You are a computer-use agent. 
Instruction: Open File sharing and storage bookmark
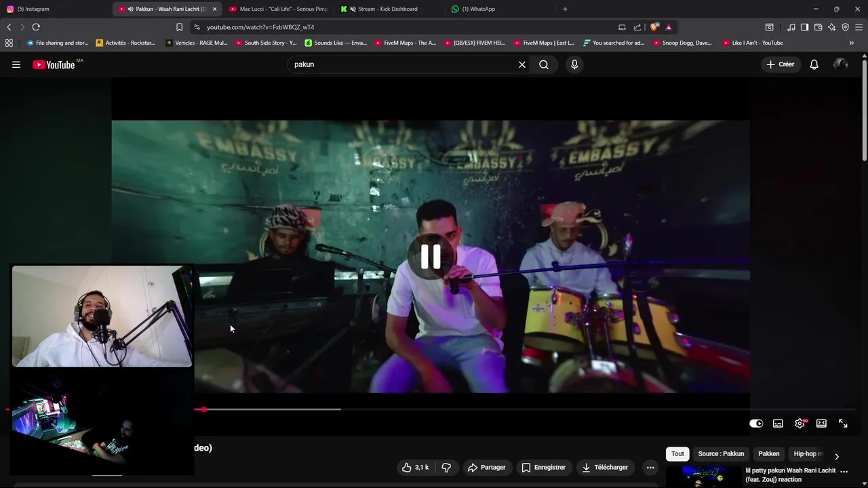(57, 43)
